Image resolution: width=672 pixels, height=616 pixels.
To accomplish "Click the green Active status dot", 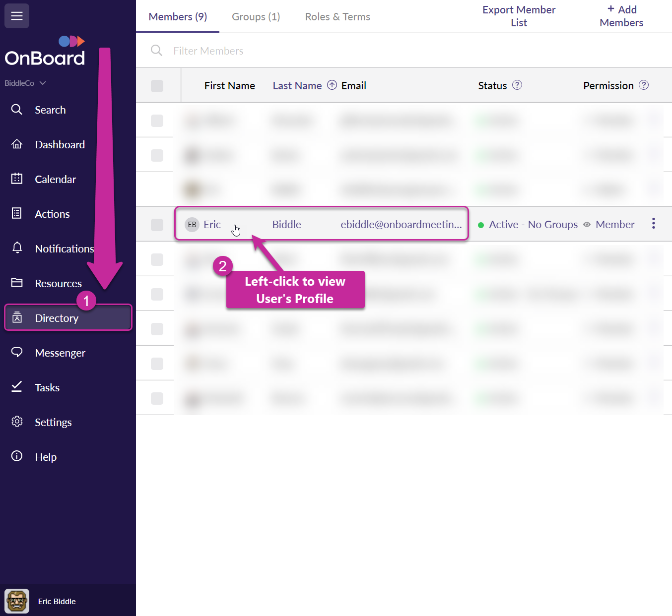I will (x=481, y=225).
